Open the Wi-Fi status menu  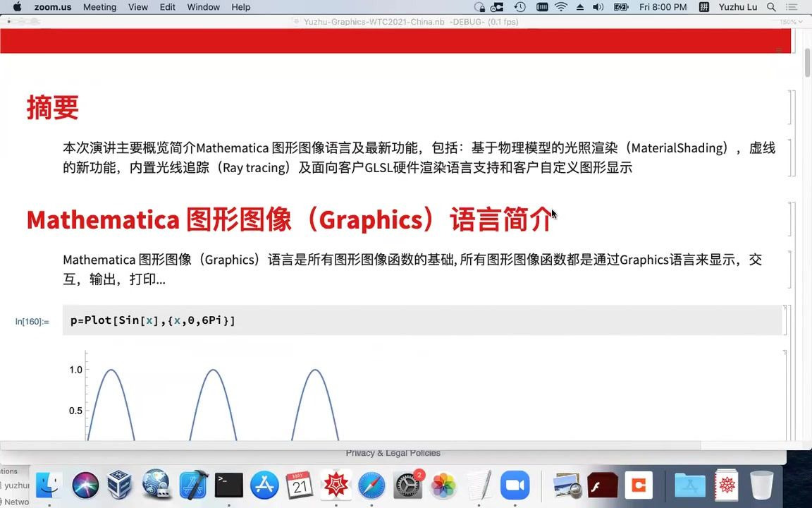click(x=560, y=7)
